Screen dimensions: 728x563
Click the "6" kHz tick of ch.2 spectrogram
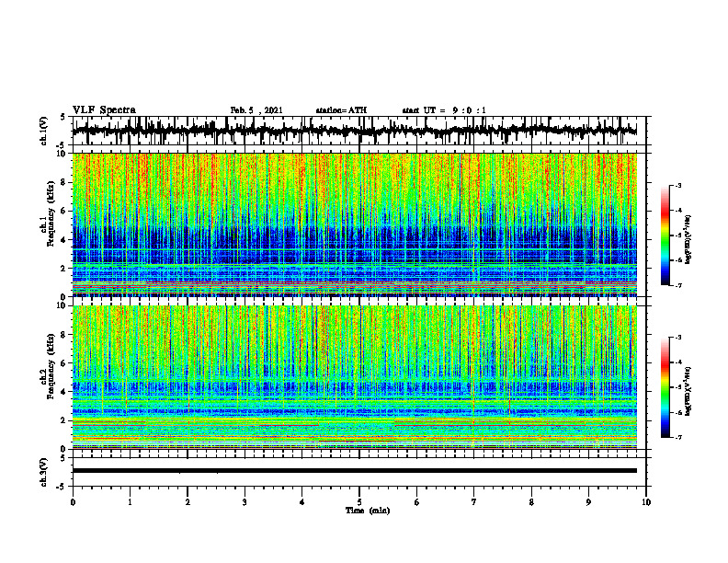pyautogui.click(x=64, y=363)
